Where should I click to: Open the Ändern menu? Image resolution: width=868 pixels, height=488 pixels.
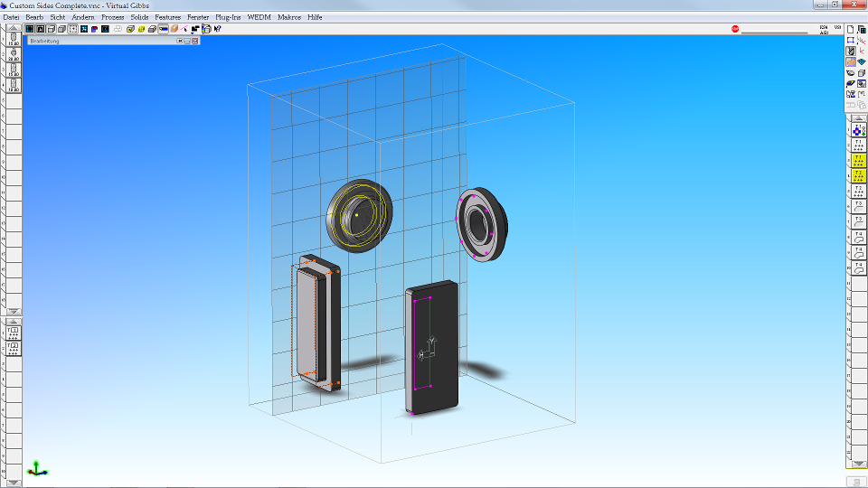83,17
